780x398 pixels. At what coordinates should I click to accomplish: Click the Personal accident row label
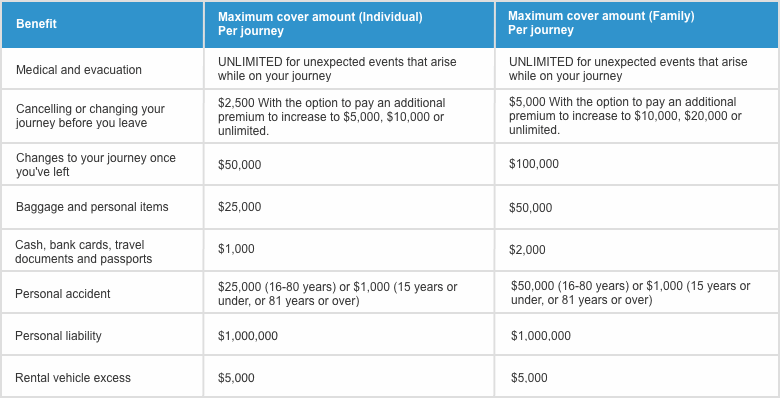(x=63, y=294)
